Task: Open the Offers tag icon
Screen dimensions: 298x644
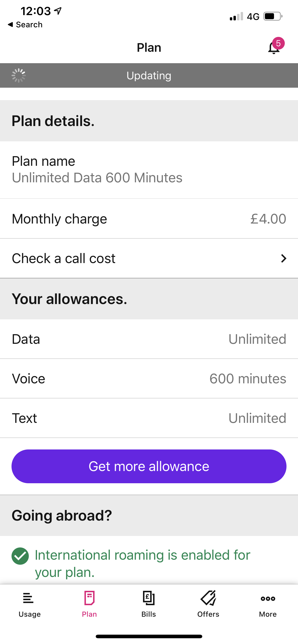Action: [208, 598]
